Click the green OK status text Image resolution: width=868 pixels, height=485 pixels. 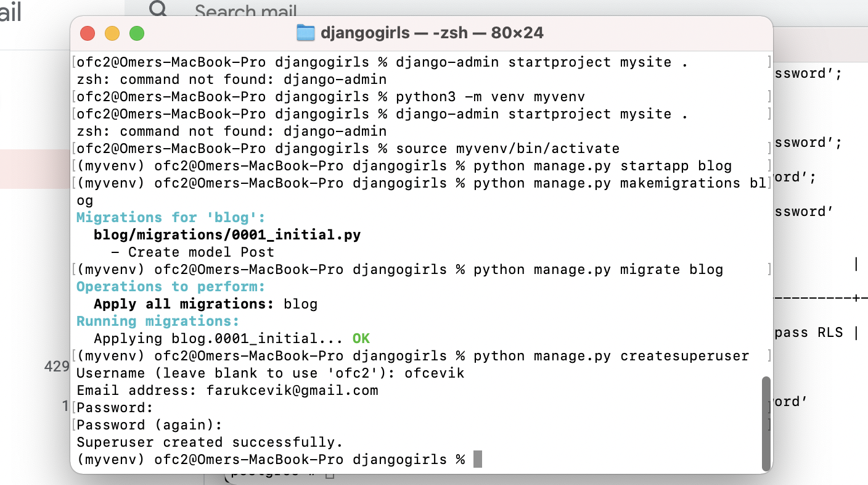click(x=361, y=338)
